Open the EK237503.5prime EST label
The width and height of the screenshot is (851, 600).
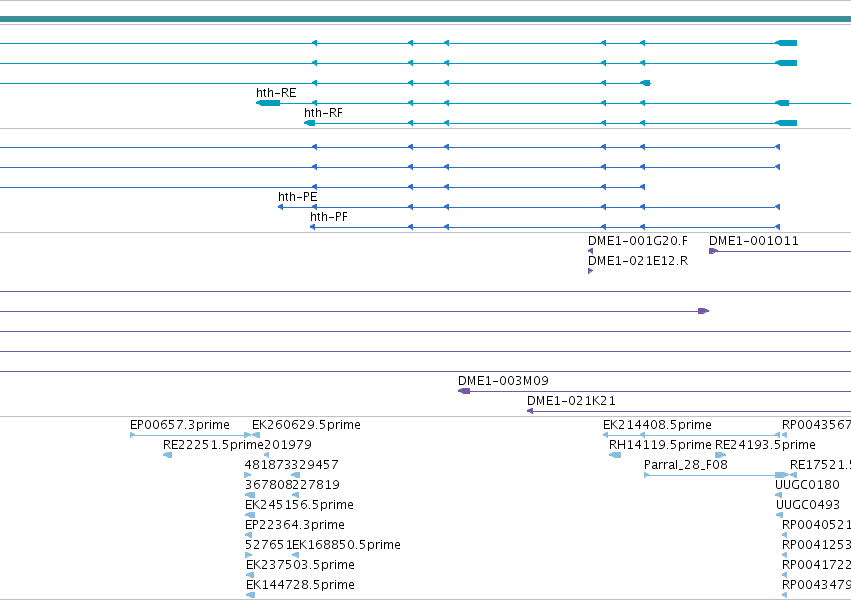point(300,565)
